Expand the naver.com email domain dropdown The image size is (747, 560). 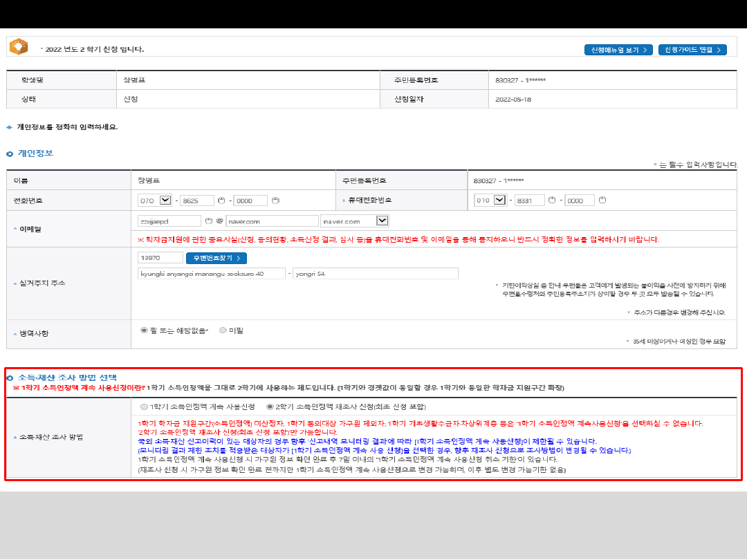(382, 221)
